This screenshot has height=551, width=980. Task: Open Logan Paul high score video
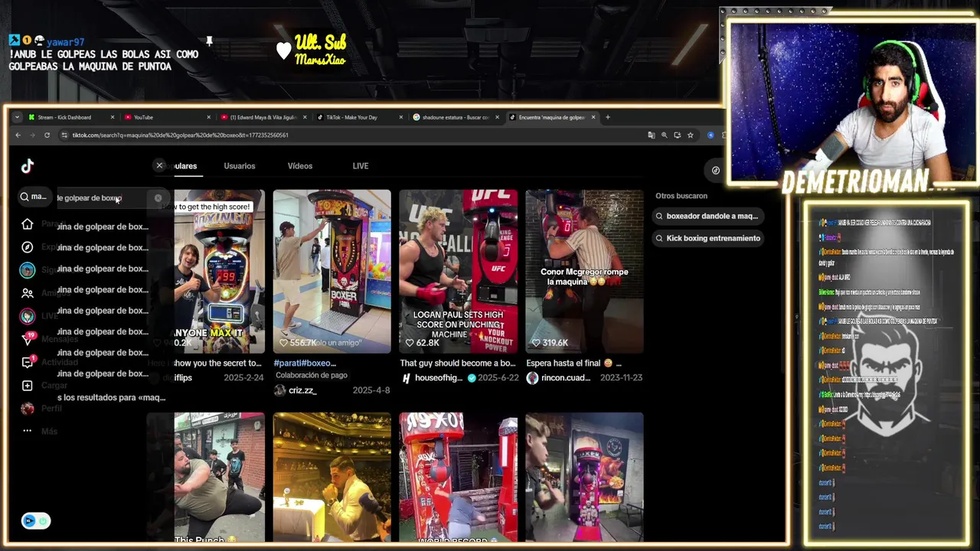pos(458,272)
